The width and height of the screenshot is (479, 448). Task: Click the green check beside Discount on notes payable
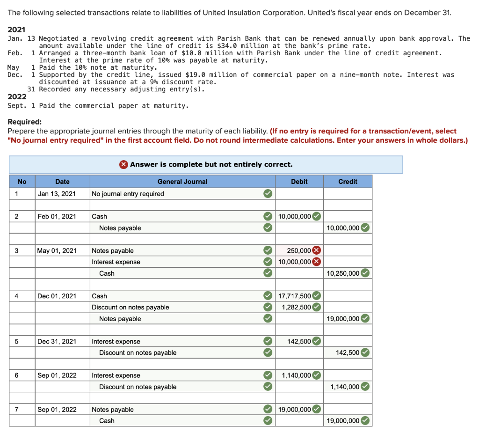click(268, 307)
